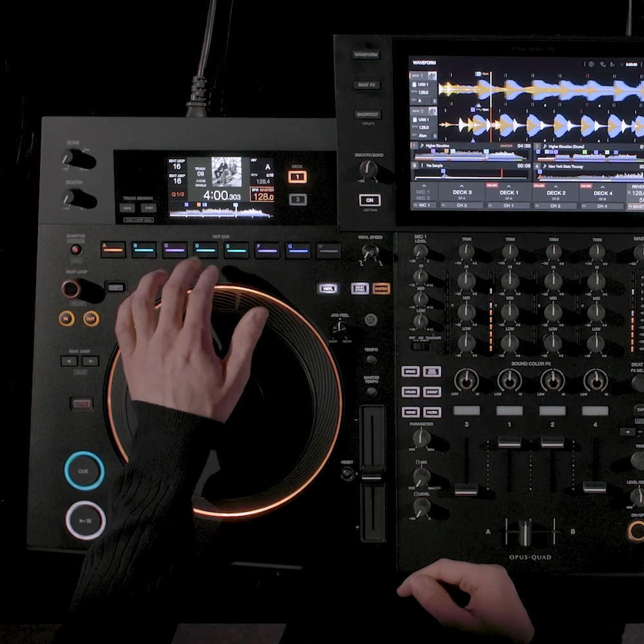Trigger Hot Cue E pad

click(x=236, y=250)
